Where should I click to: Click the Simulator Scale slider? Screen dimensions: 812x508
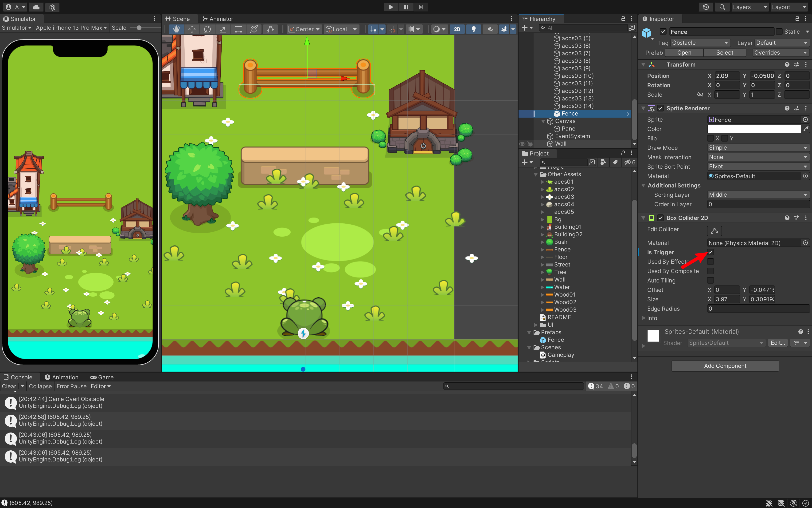144,28
